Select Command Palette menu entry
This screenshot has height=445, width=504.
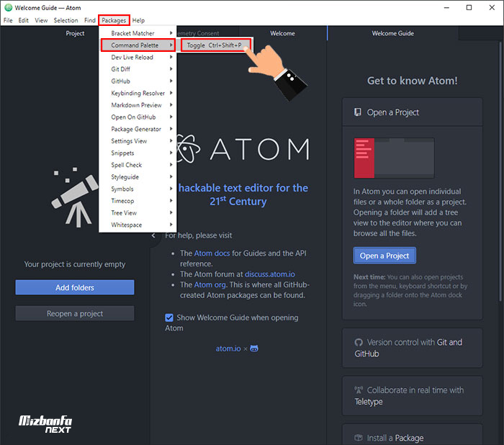tap(138, 45)
